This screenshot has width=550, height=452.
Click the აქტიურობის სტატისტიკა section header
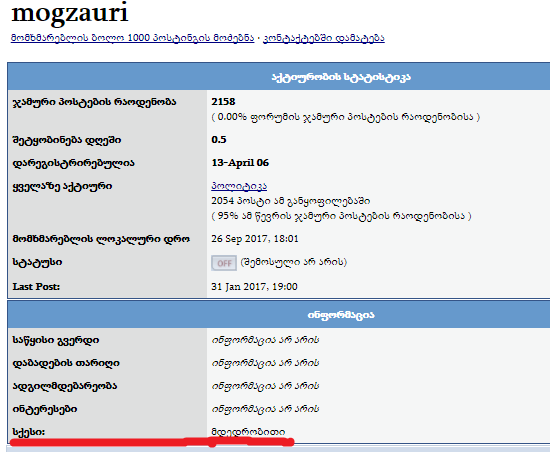coord(341,77)
